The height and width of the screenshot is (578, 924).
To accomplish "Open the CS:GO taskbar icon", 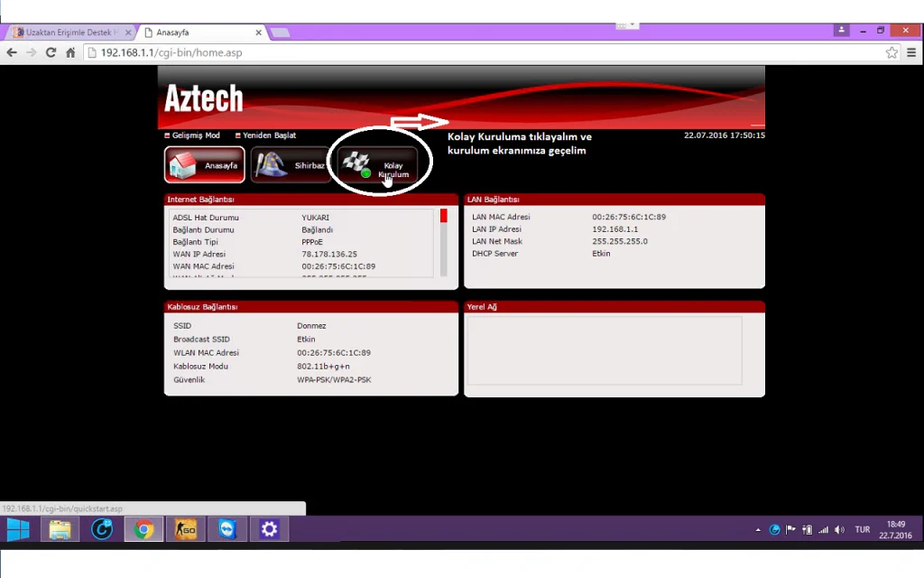I will 185,529.
